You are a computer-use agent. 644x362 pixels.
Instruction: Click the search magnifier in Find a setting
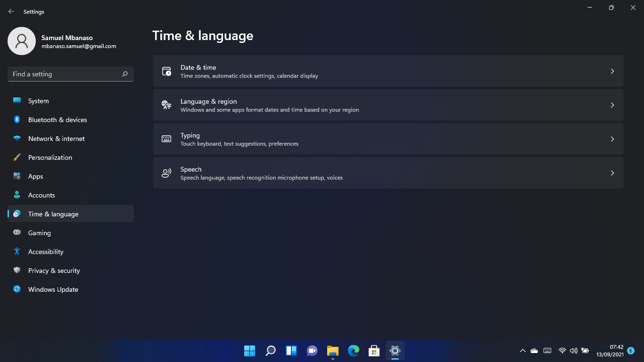tap(125, 74)
